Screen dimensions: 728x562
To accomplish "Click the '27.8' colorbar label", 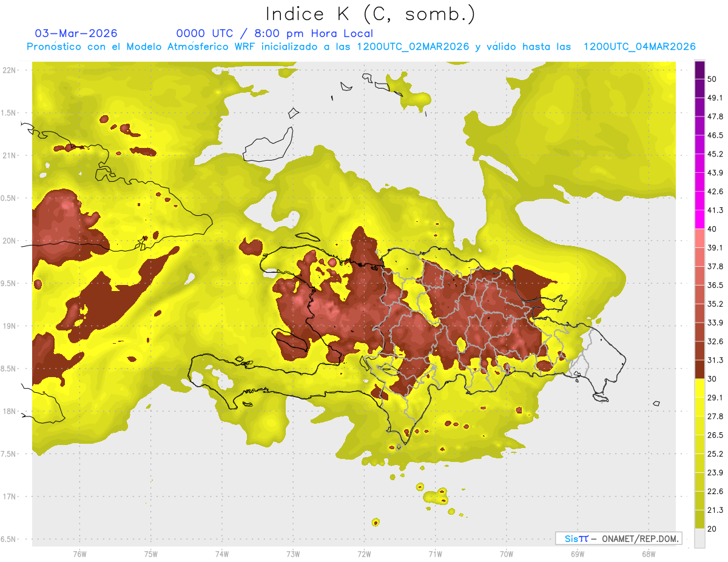I will pyautogui.click(x=715, y=416).
